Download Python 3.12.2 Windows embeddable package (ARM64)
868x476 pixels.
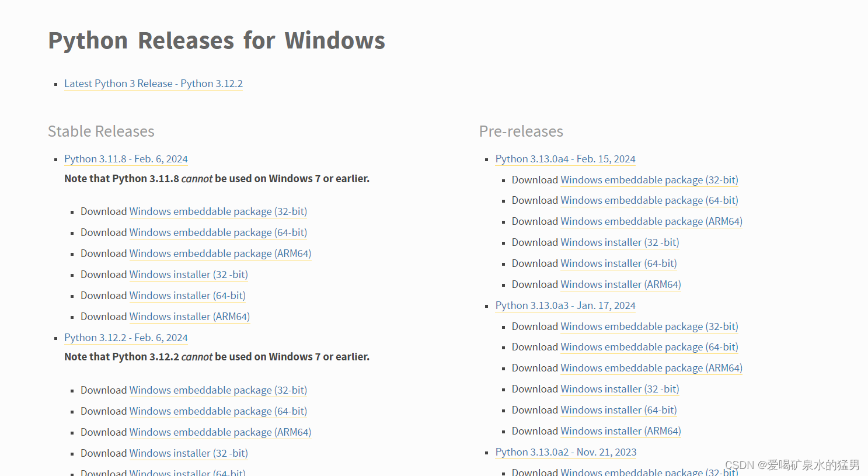click(x=220, y=432)
